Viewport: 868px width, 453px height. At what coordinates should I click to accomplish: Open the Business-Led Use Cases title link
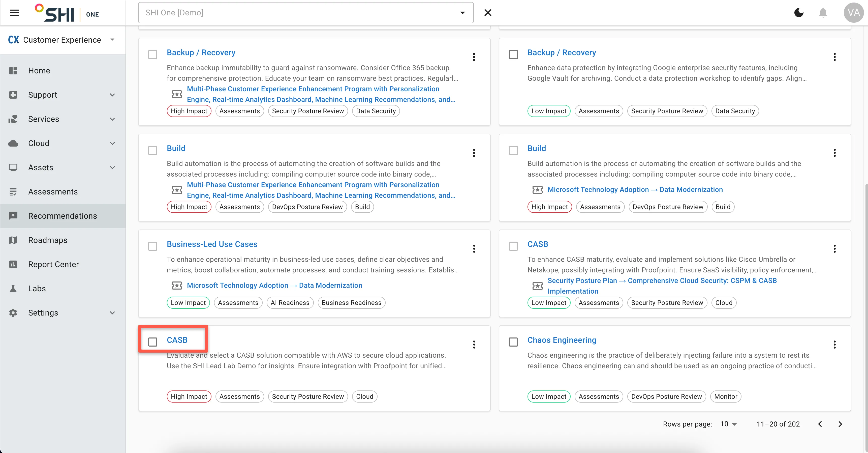pyautogui.click(x=212, y=244)
